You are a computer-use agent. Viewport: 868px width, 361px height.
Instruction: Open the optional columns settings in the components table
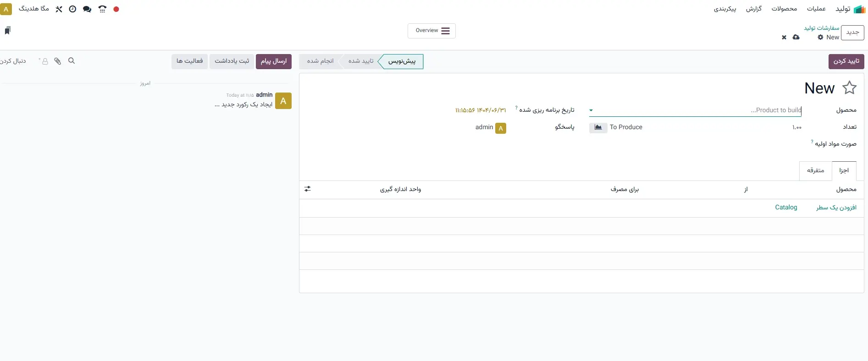click(307, 189)
